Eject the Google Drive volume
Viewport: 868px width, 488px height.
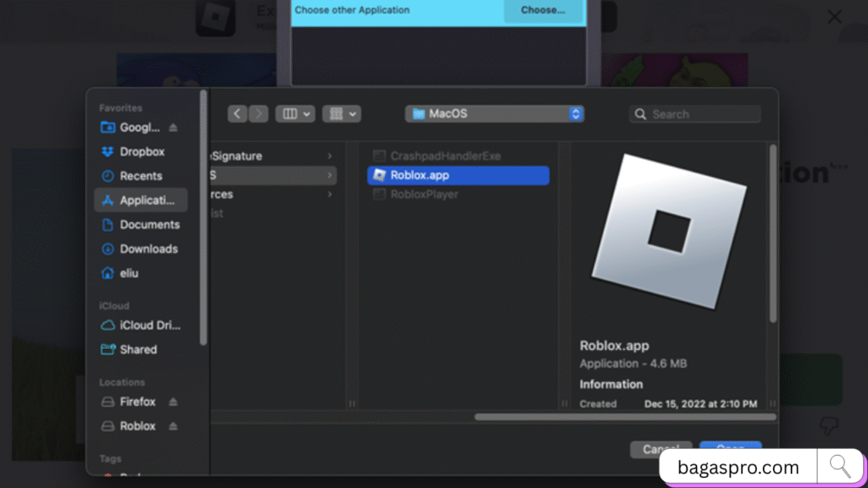click(x=173, y=127)
